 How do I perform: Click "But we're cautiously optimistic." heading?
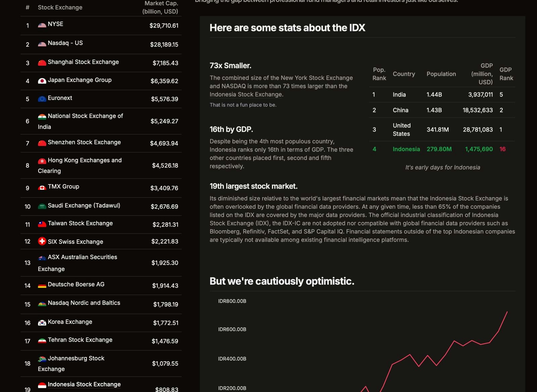pos(282,281)
